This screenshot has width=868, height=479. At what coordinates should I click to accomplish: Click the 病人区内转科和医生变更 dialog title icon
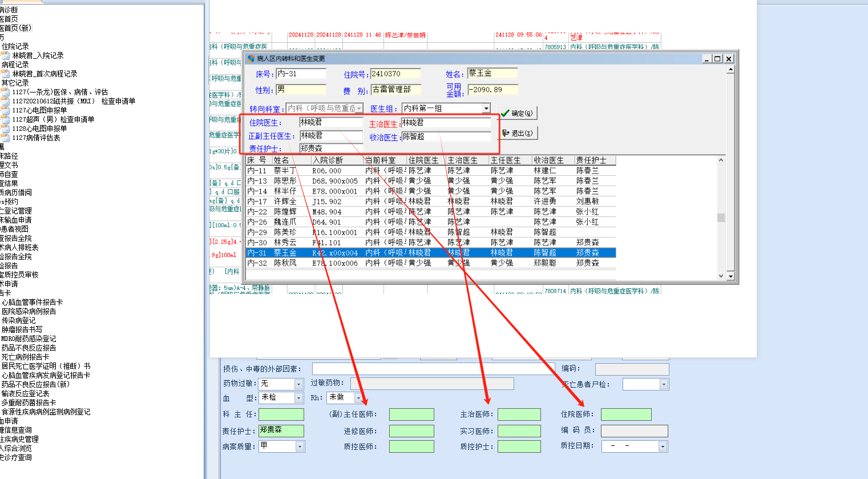(x=251, y=58)
